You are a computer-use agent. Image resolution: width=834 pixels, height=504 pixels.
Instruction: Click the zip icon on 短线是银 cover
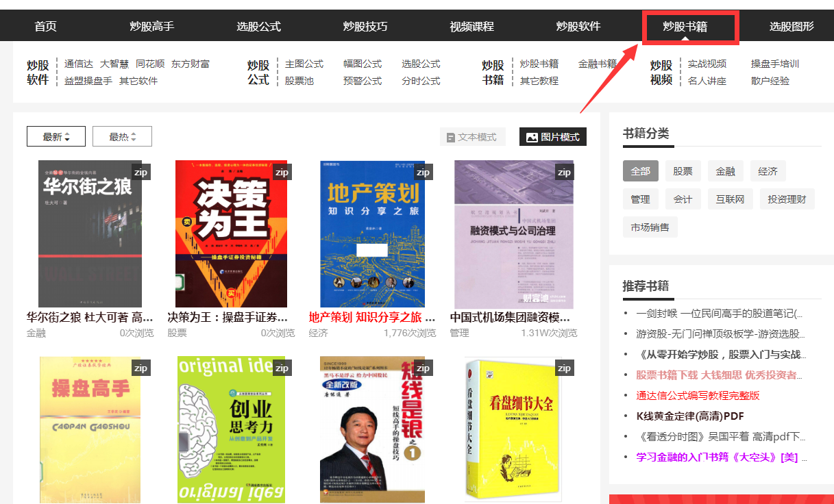pos(423,368)
